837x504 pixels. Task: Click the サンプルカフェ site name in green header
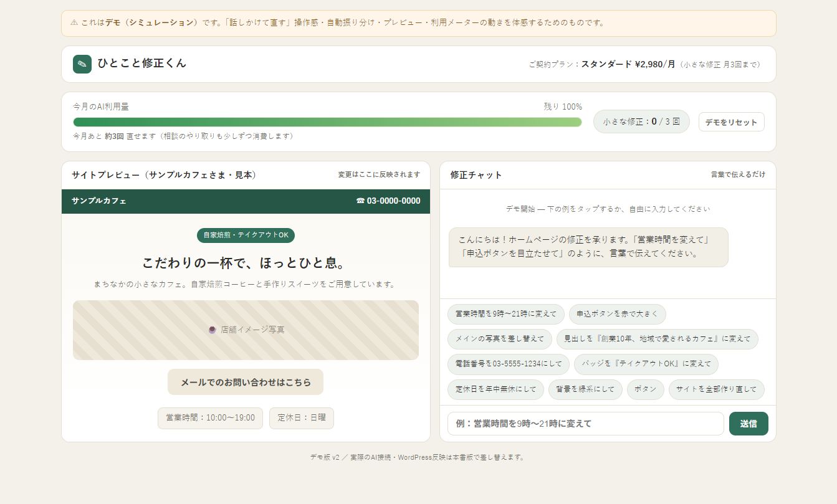click(99, 201)
